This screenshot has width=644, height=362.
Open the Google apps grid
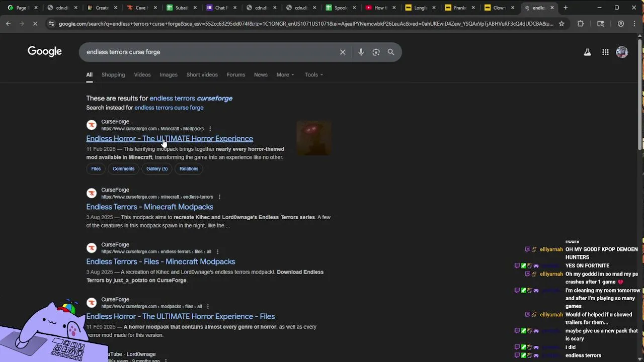click(x=605, y=52)
